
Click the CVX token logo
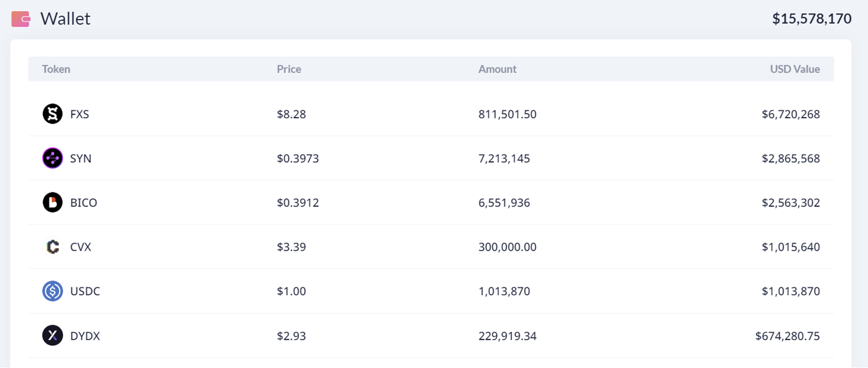click(53, 247)
